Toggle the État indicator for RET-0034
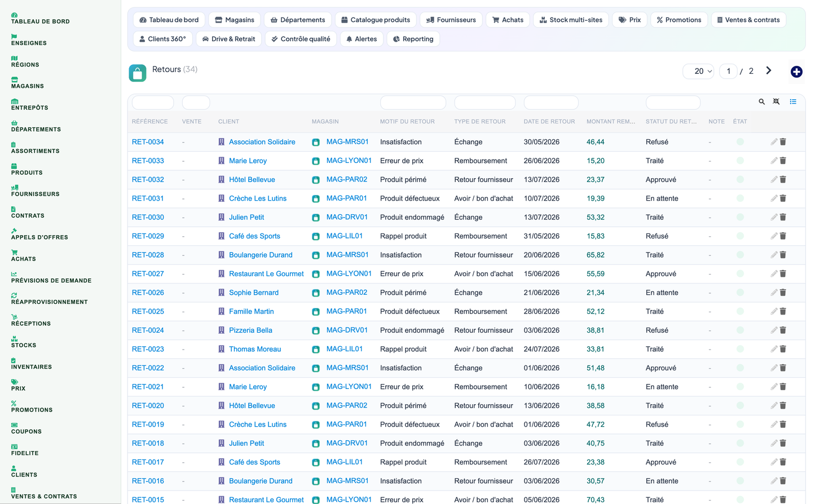 [x=740, y=142]
